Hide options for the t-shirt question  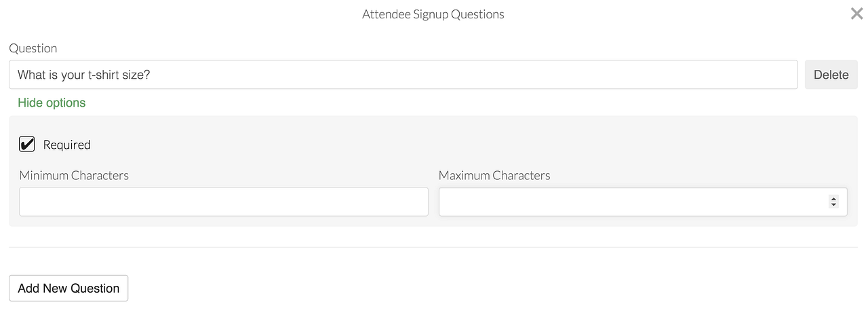pyautogui.click(x=52, y=103)
